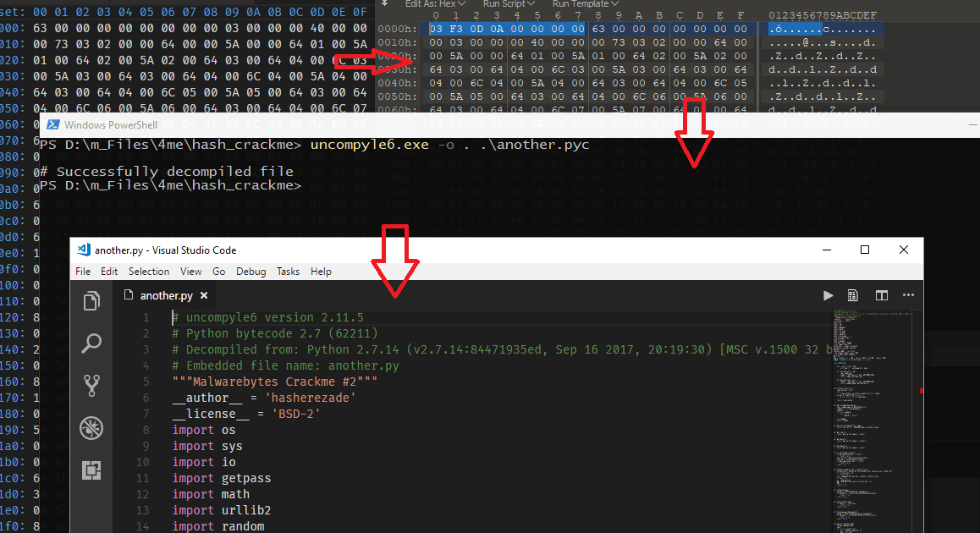Click the '.\another.pyc' argument in PowerShell
The image size is (980, 533).
coord(534,145)
